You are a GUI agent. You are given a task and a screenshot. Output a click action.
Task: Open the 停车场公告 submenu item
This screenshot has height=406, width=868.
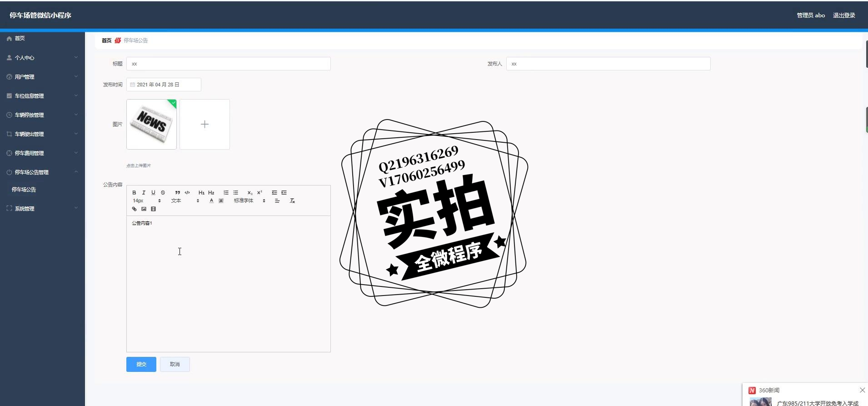(x=24, y=190)
